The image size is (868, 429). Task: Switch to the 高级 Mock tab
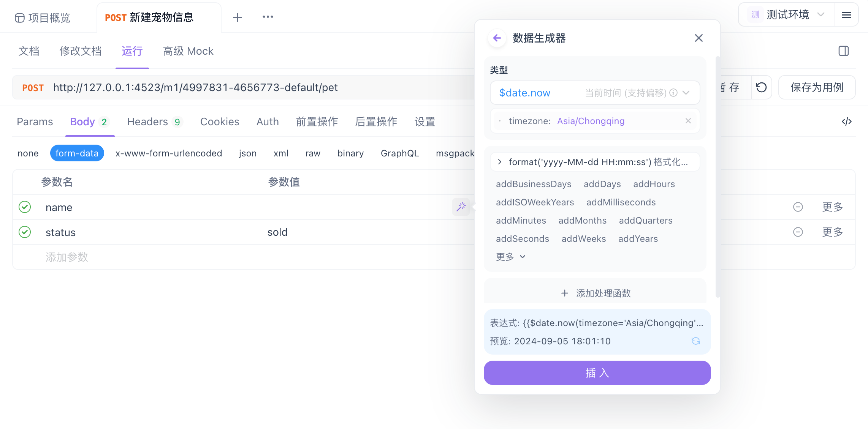188,51
